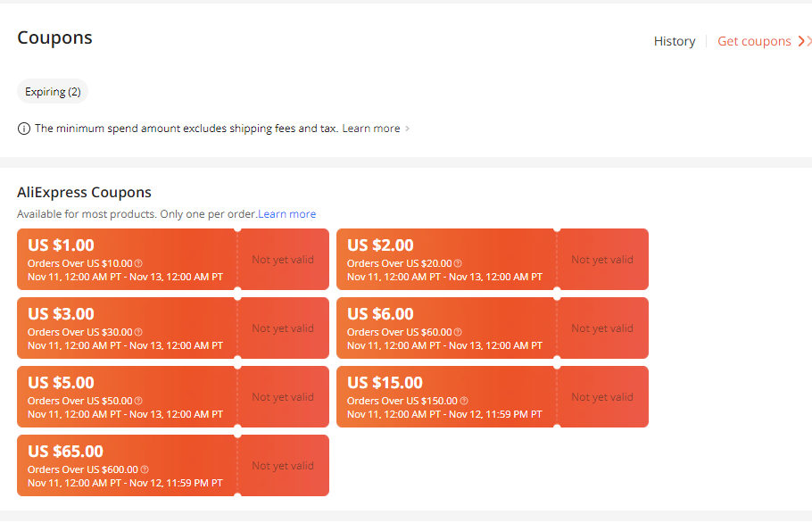Viewport: 812px width, 523px height.
Task: Click help icon next to Orders Over US $60.00
Action: tap(458, 332)
